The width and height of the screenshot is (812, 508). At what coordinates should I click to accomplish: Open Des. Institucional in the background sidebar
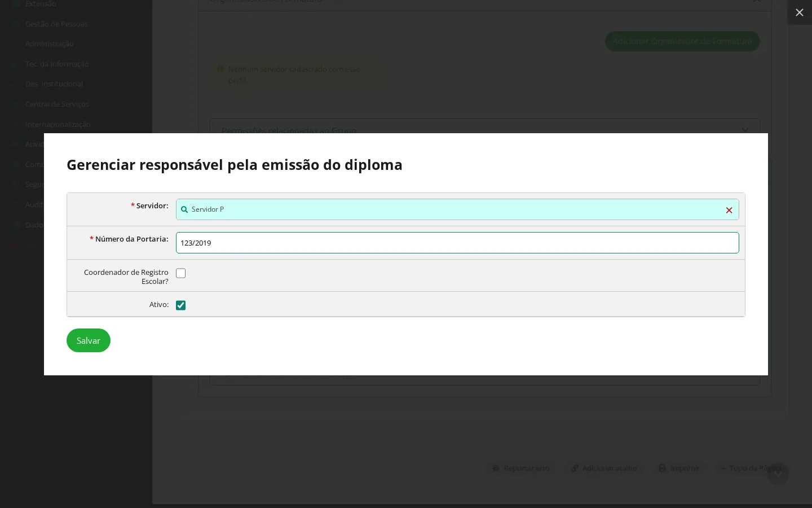54,84
